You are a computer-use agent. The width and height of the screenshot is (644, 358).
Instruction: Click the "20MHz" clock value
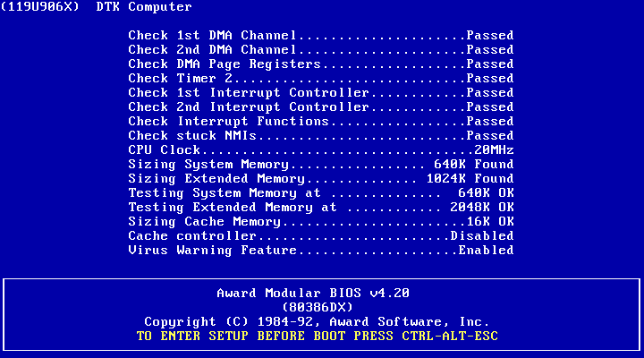point(494,150)
